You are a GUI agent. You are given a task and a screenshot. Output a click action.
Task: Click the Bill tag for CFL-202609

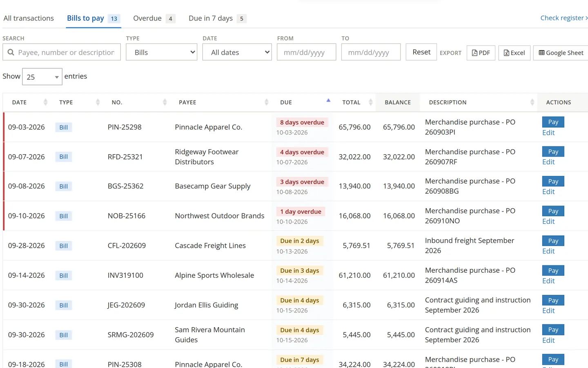point(64,246)
